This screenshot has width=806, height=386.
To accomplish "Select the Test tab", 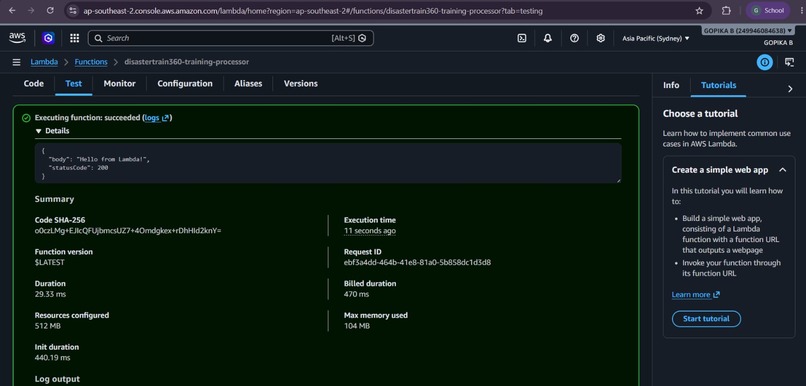I will (x=74, y=84).
